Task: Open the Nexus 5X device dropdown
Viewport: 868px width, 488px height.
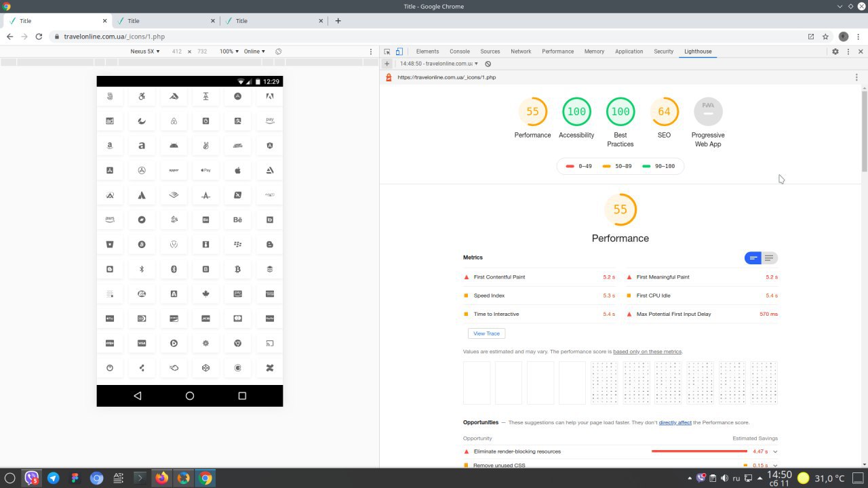Action: click(145, 52)
